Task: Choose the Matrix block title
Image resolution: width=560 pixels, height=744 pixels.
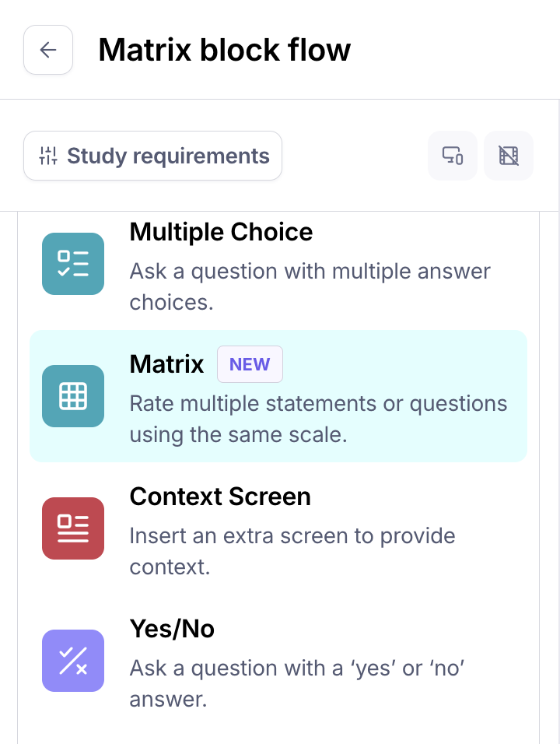Action: [x=166, y=364]
